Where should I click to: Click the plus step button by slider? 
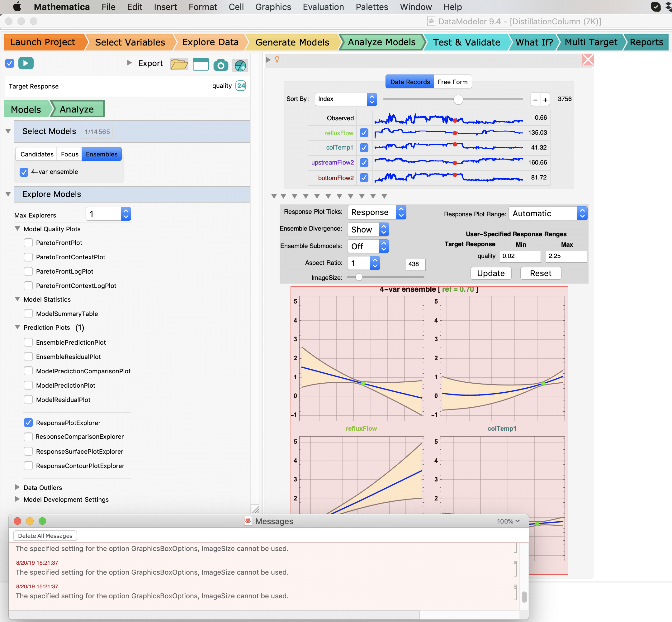click(x=545, y=100)
